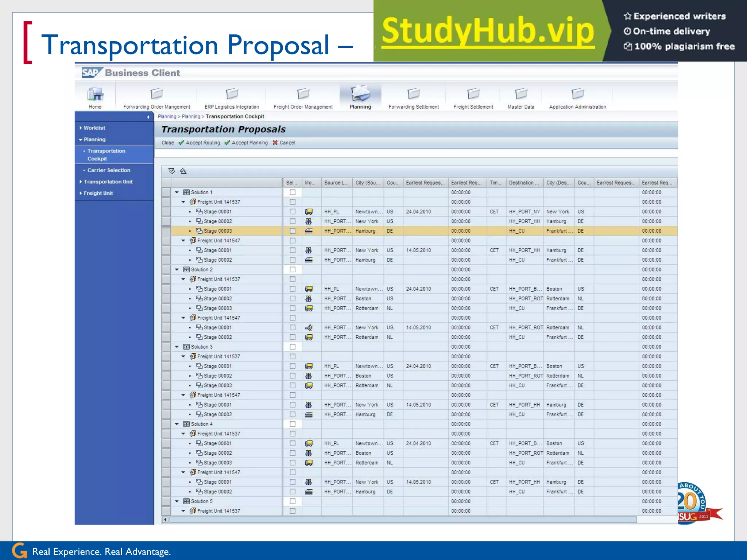Check the Solution 1 selection checkbox

tap(293, 192)
